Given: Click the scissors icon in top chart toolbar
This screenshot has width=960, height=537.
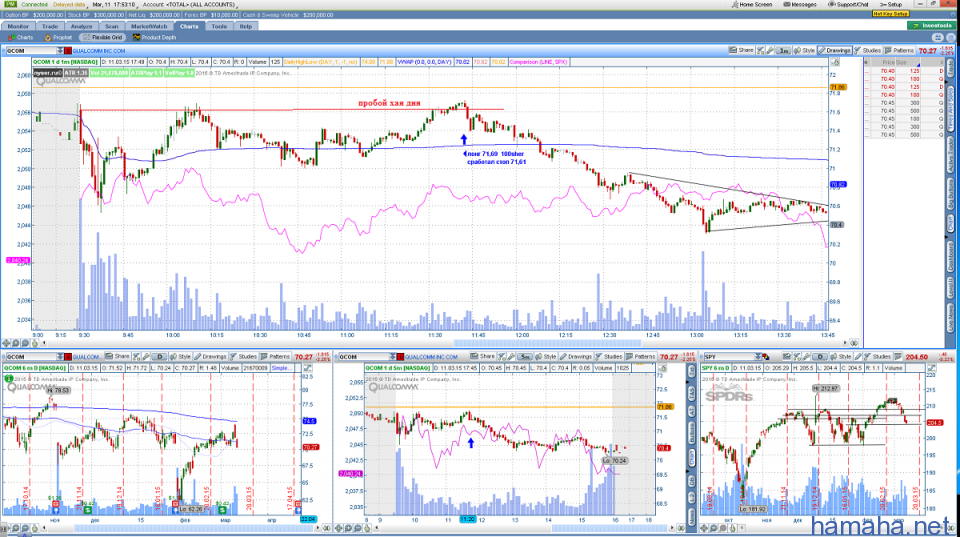Looking at the screenshot, I should click(760, 50).
